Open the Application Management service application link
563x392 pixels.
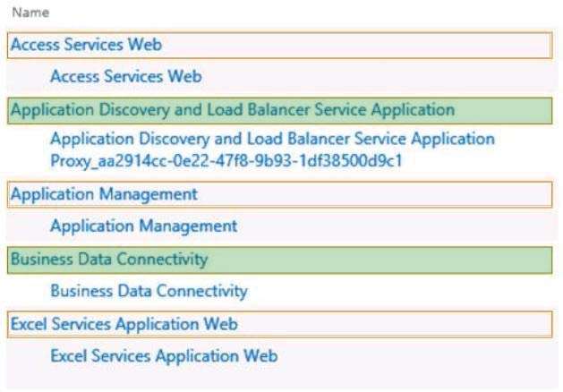[x=104, y=194]
